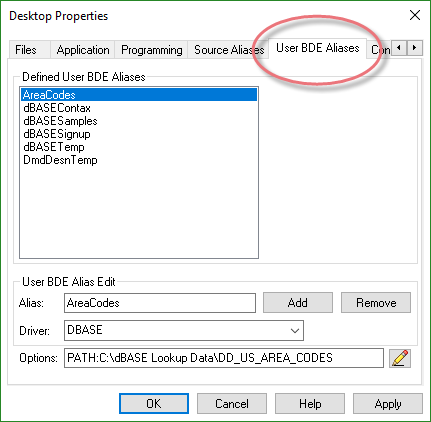The width and height of the screenshot is (431, 422).
Task: Open the partially hidden Con tab
Action: (379, 50)
